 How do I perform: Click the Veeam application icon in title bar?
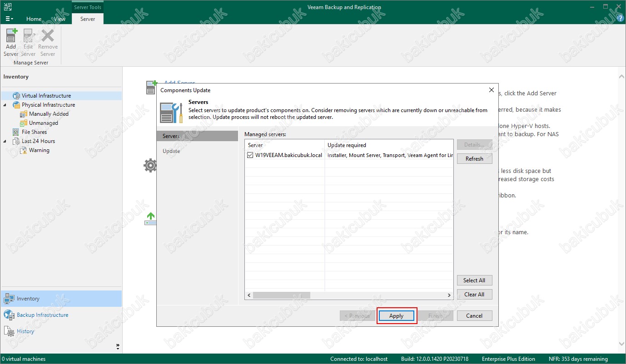[x=7, y=7]
